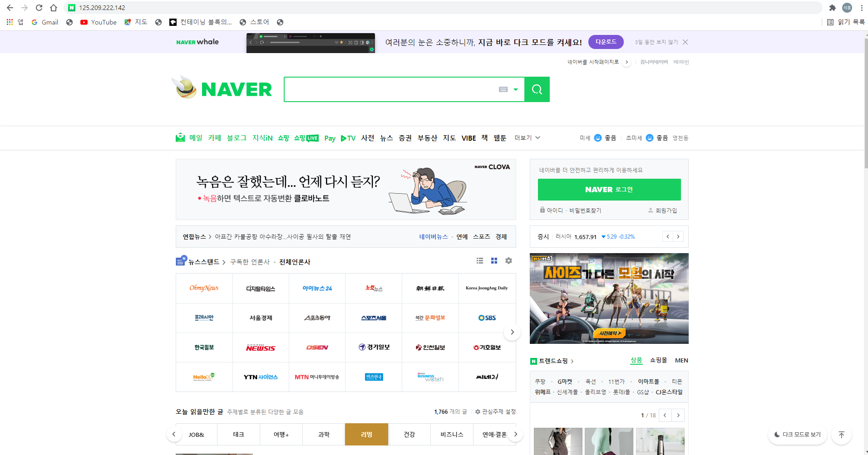Open the 연합뉴스 headline link
The height and width of the screenshot is (455, 868).
pos(283,236)
